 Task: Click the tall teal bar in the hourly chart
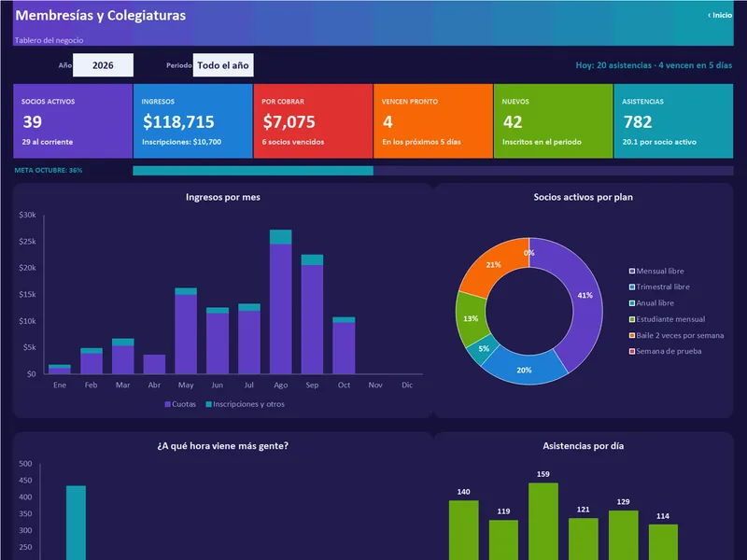pyautogui.click(x=76, y=523)
